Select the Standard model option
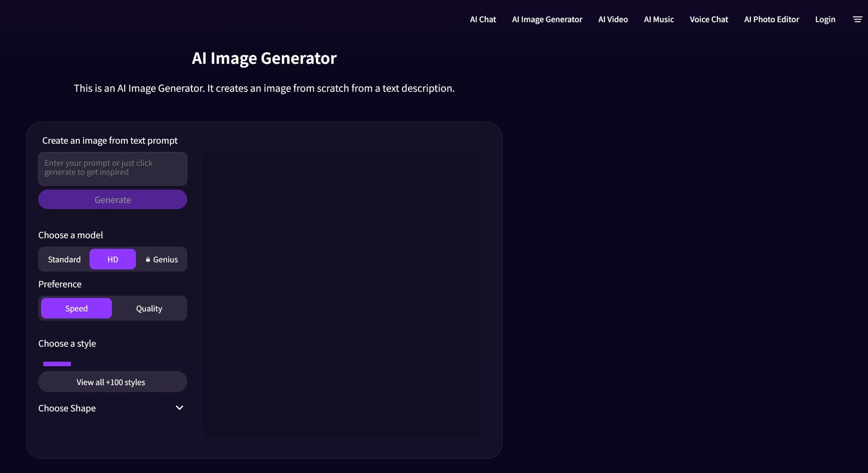This screenshot has width=868, height=473. pos(64,259)
